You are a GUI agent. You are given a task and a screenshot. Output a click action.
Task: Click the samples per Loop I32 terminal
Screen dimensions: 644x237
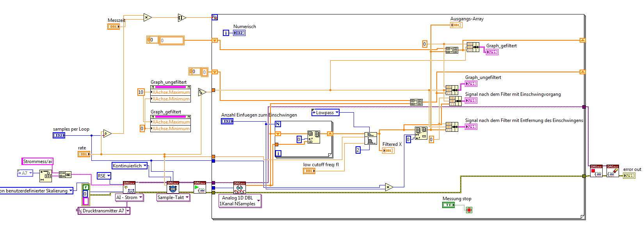click(59, 135)
